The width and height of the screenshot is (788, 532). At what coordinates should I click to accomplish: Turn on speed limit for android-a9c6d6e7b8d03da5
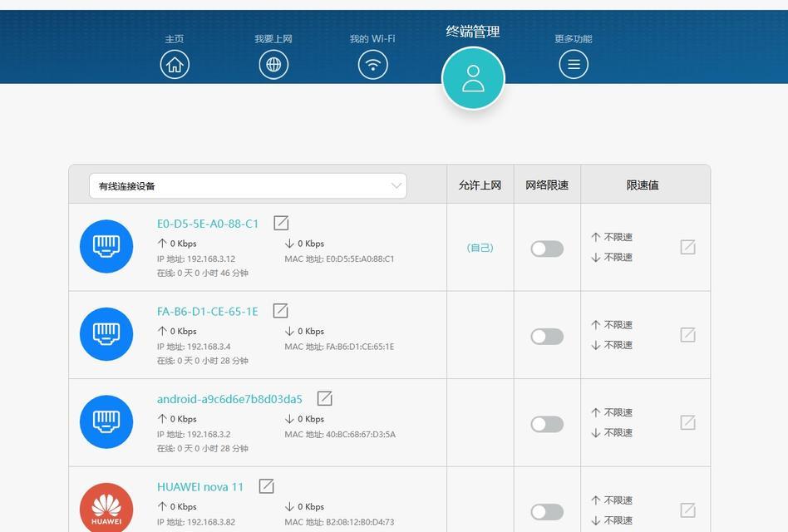(547, 425)
